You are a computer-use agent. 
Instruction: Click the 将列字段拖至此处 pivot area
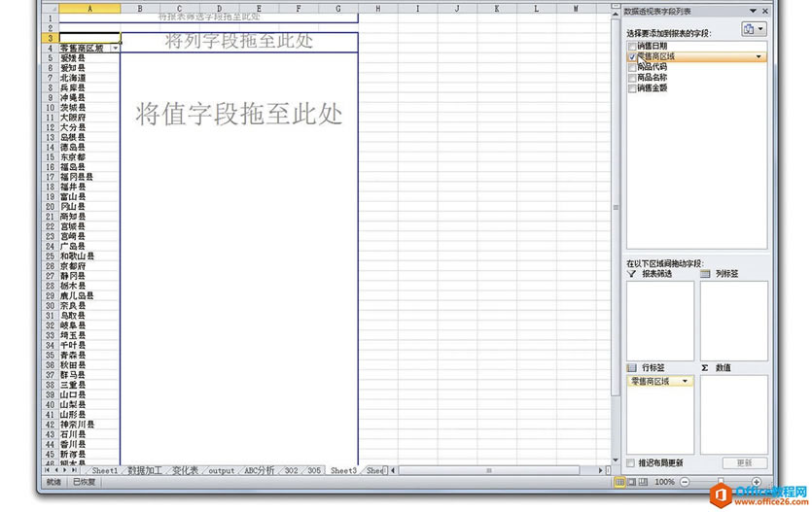tap(239, 41)
